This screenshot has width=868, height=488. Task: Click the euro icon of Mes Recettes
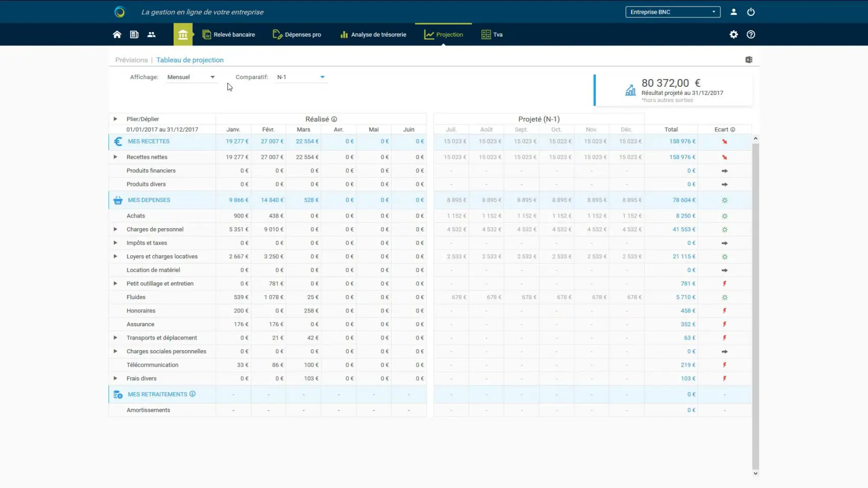tap(118, 141)
